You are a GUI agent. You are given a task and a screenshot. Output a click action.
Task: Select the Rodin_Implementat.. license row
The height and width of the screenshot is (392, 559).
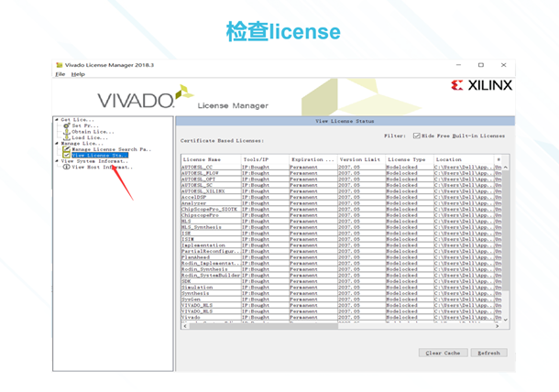click(x=341, y=264)
